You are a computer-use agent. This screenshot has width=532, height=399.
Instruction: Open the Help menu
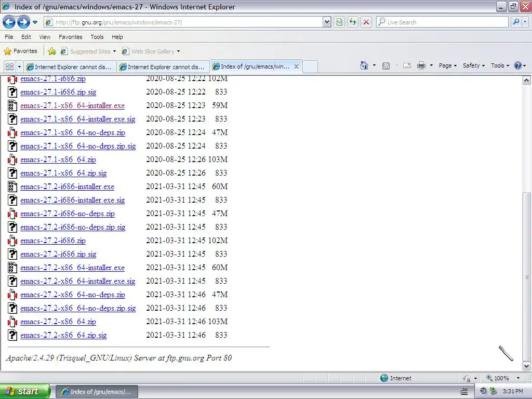(117, 37)
